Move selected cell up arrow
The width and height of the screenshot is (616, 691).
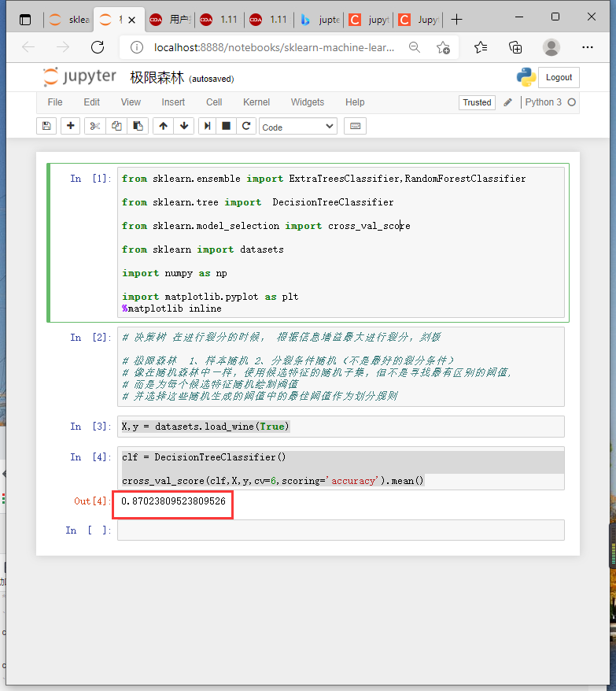click(163, 126)
